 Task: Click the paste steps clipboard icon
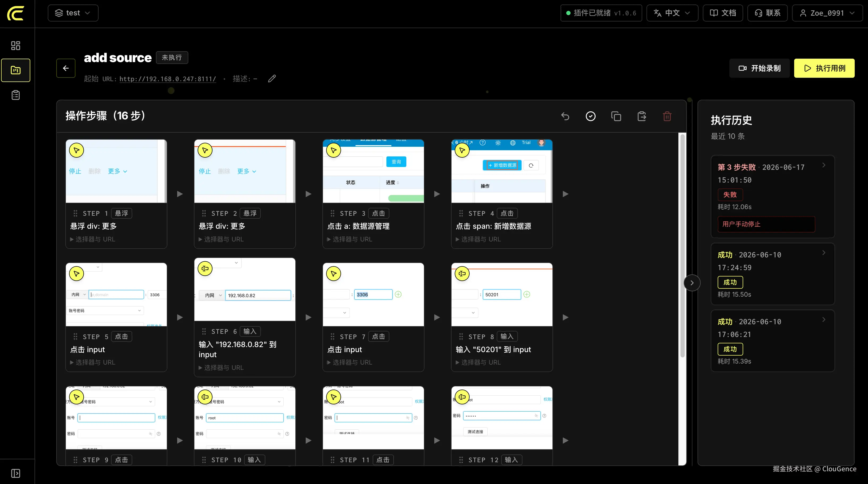641,116
